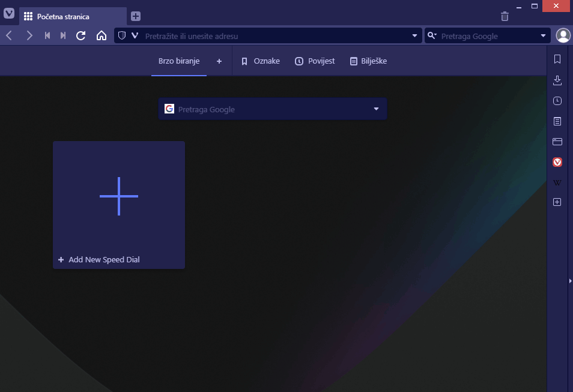This screenshot has height=392, width=573.
Task: Open the History panel from the sidebar
Action: [557, 101]
